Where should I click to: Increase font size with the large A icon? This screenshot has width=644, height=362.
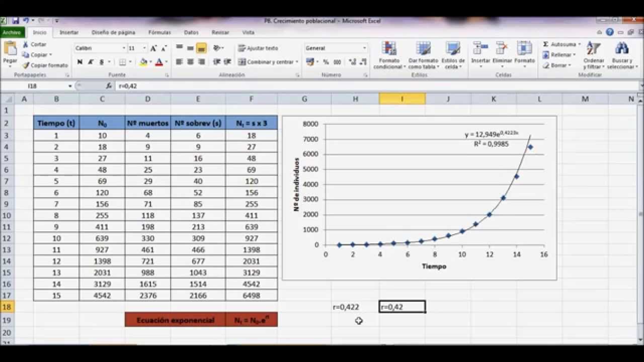pos(154,48)
